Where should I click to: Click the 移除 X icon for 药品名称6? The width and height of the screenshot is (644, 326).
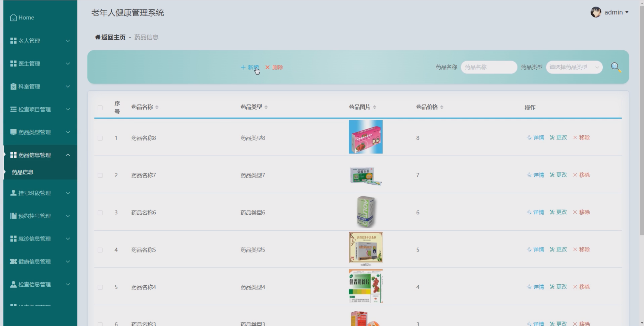pos(575,212)
